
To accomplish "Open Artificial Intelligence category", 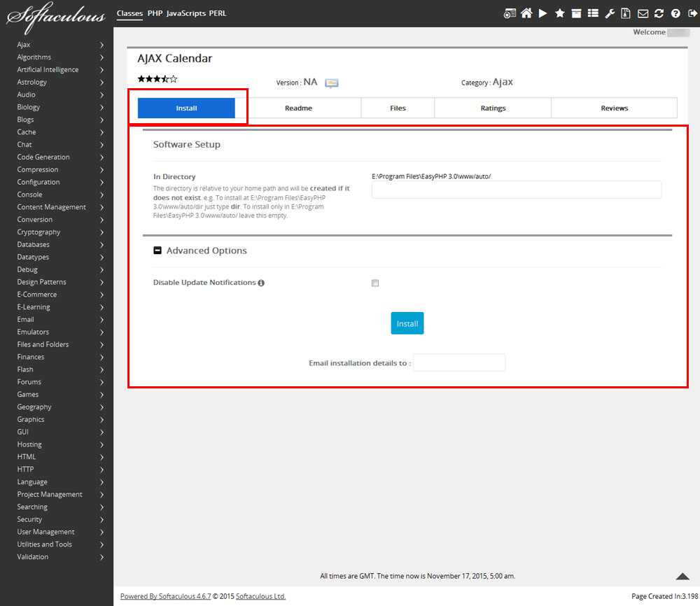I will tap(48, 69).
